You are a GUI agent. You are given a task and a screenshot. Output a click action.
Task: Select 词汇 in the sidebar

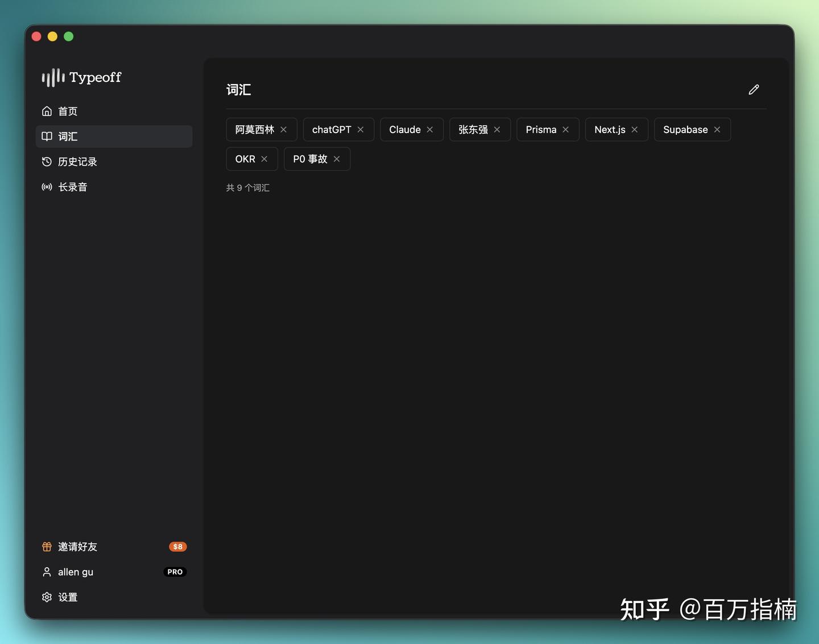[x=114, y=137]
